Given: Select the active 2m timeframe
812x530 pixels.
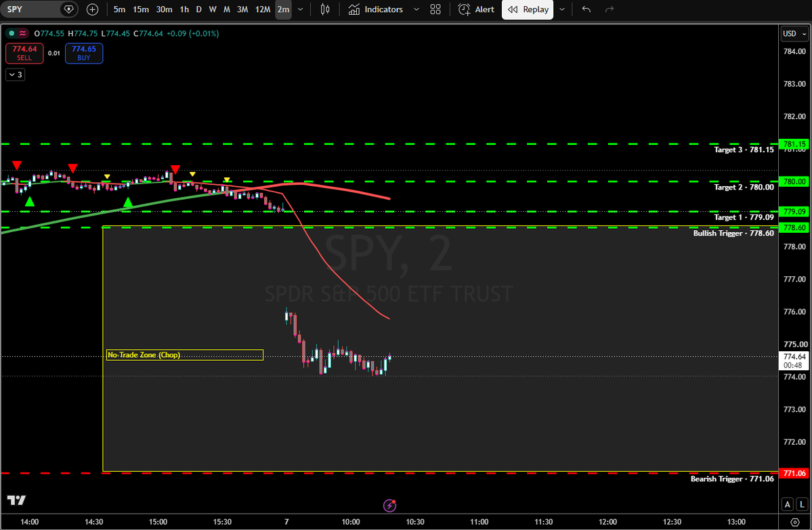Looking at the screenshot, I should click(283, 9).
